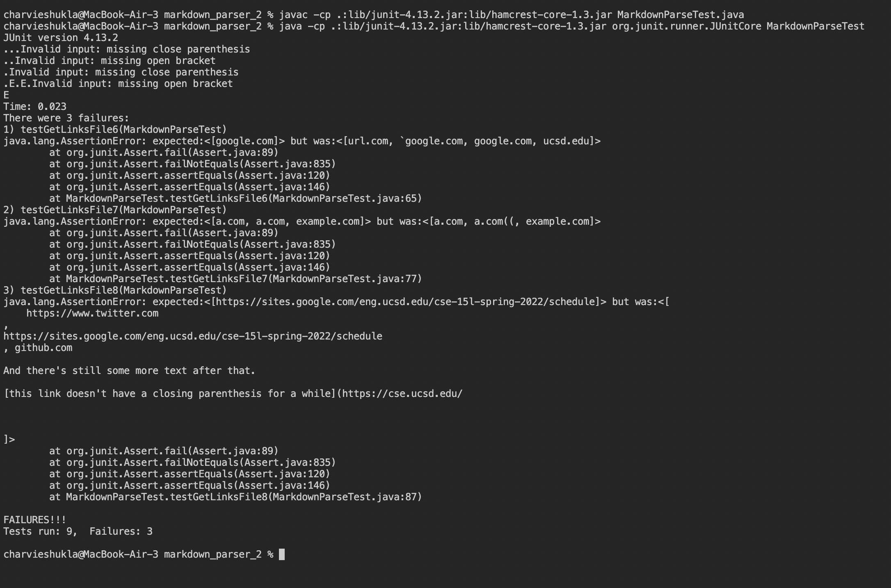Click the 'JUnit version 4.13.2' line
The image size is (891, 588).
(x=61, y=38)
